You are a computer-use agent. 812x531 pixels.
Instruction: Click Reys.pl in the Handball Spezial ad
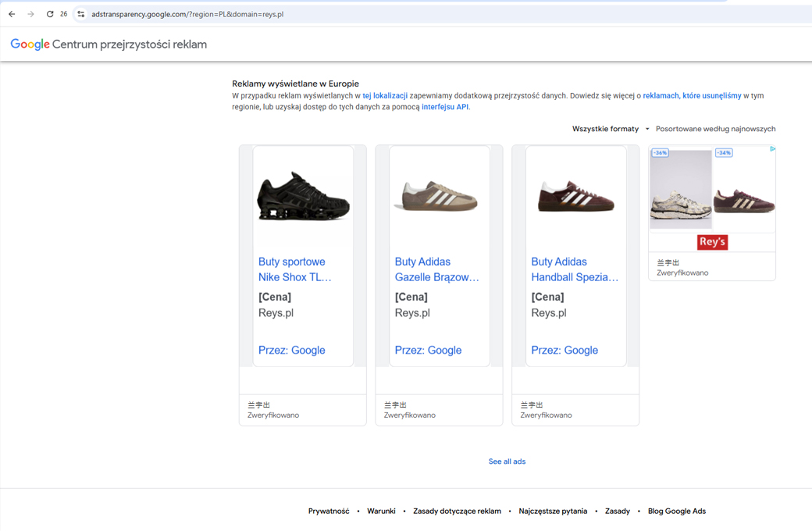549,313
